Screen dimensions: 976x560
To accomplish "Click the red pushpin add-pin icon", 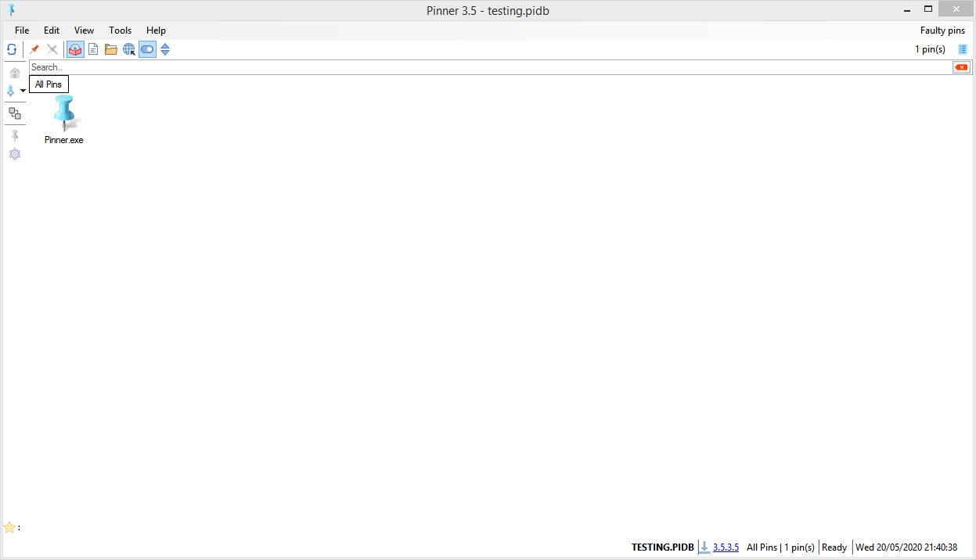I will click(34, 49).
